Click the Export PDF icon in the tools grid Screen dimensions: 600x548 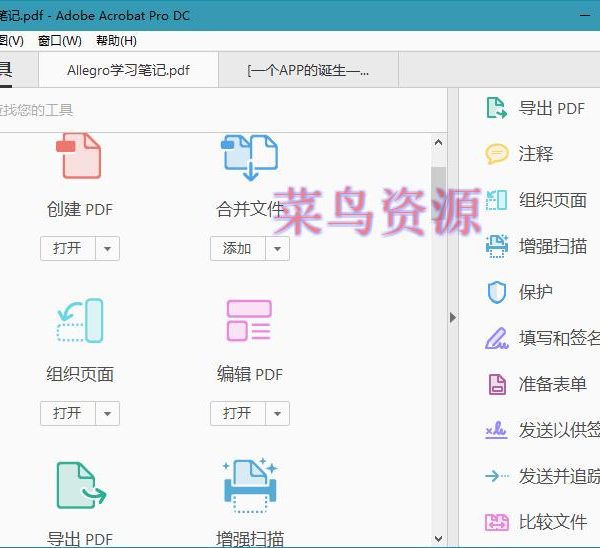coord(79,487)
